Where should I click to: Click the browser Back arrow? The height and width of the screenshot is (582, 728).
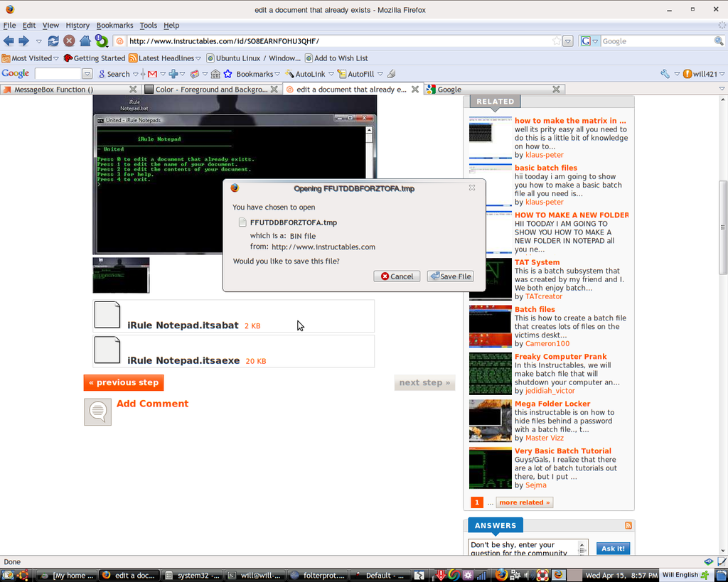(x=9, y=41)
